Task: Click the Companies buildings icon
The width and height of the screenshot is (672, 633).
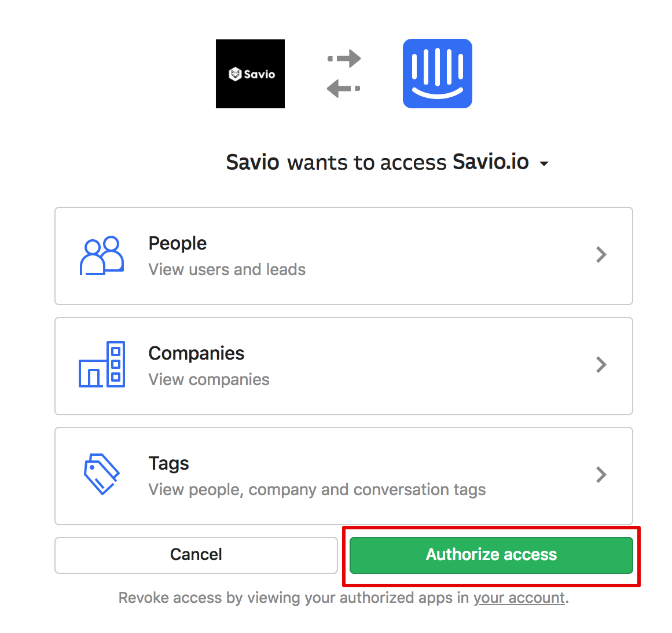Action: coord(101,364)
